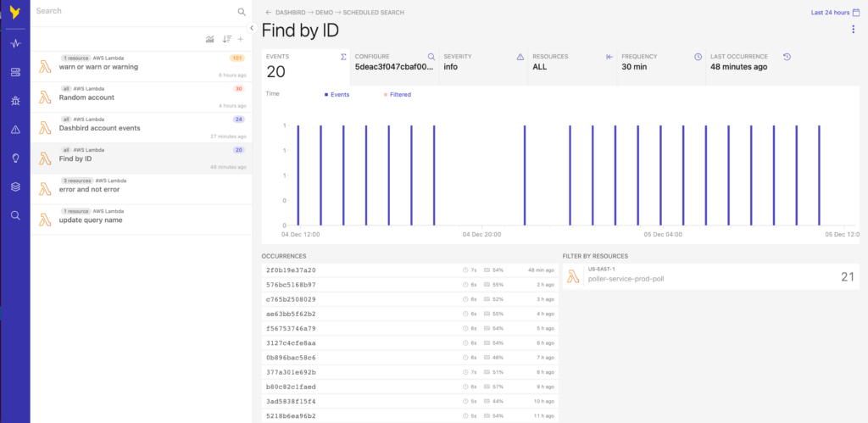
Task: Open occurrence f56753746a79
Action: pos(410,328)
